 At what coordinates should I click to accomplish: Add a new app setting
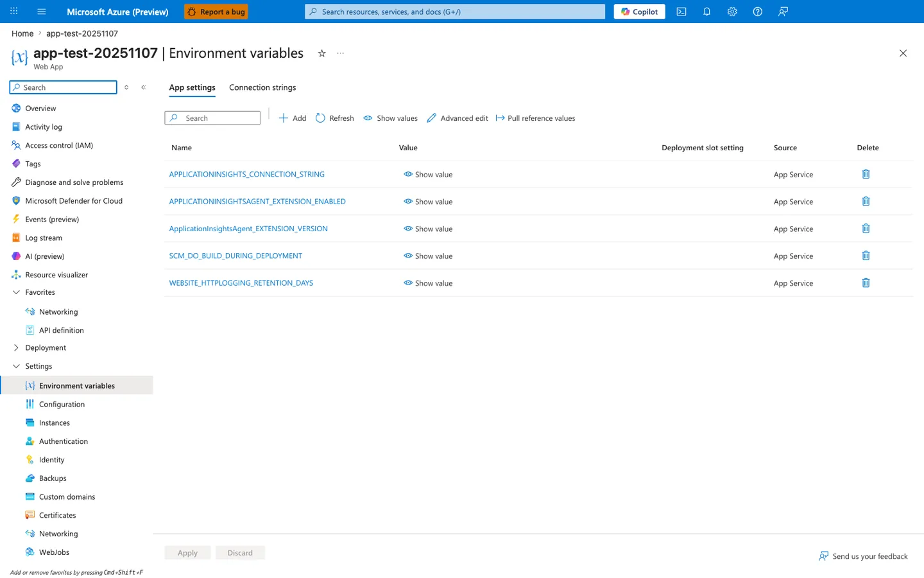pyautogui.click(x=293, y=118)
